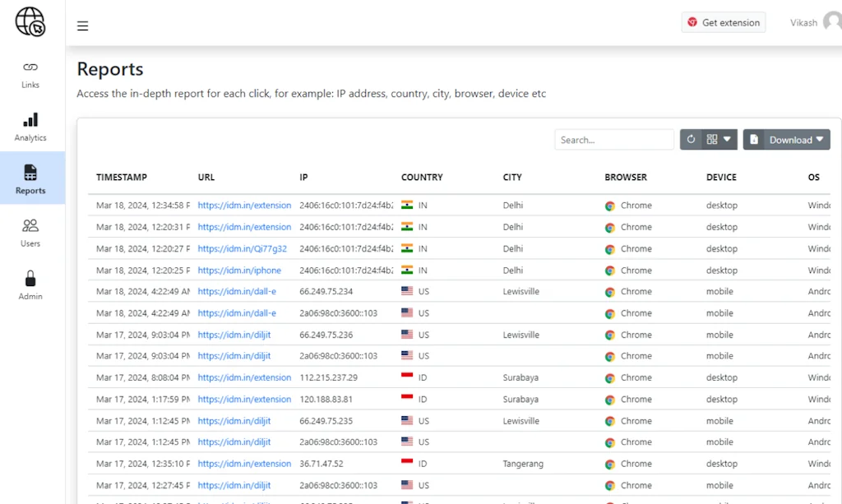Refresh the reports table

coord(692,139)
